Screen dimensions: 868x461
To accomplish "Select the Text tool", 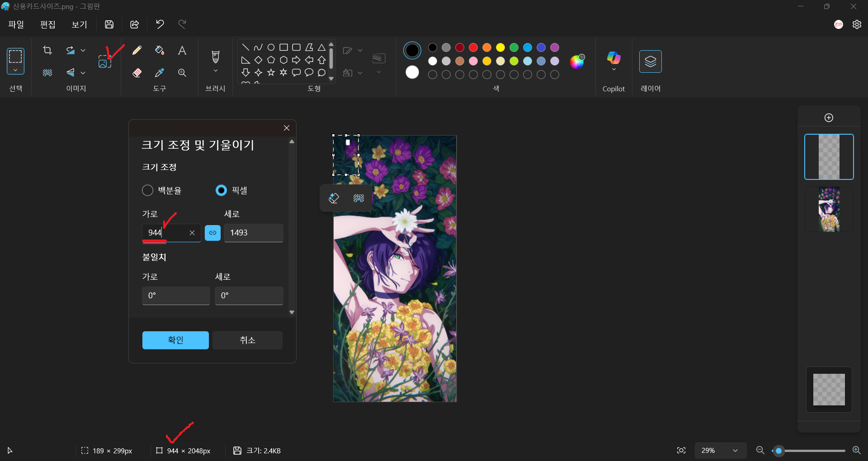I will click(182, 50).
